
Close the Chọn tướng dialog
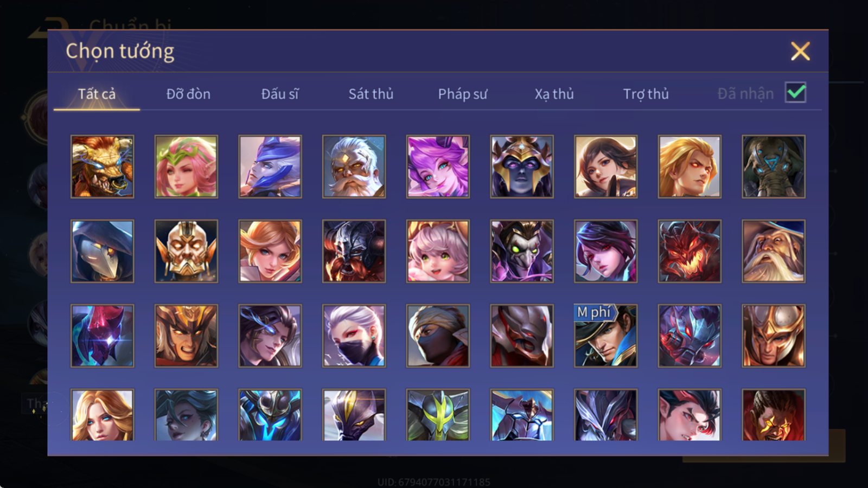pos(800,52)
